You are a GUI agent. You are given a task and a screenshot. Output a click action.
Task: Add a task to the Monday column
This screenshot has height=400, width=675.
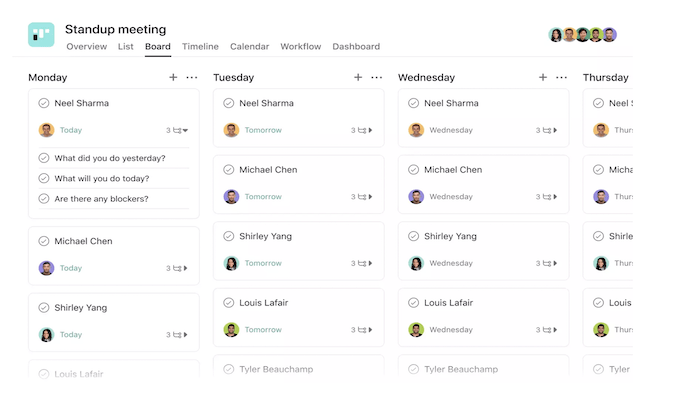click(173, 77)
